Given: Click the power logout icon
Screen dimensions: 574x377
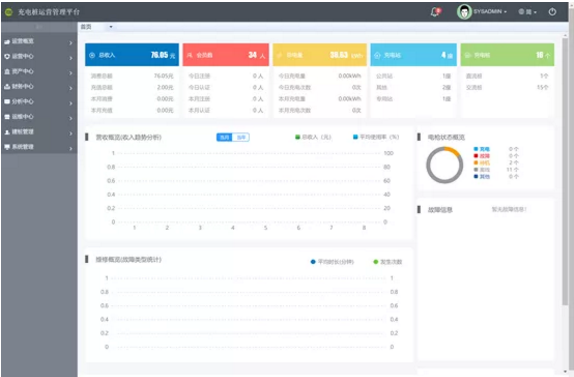Looking at the screenshot, I should tap(552, 12).
